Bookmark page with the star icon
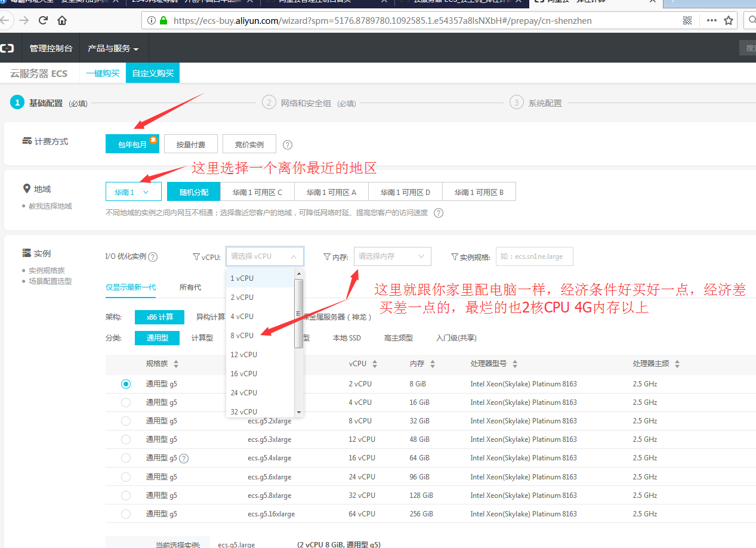 click(x=728, y=20)
